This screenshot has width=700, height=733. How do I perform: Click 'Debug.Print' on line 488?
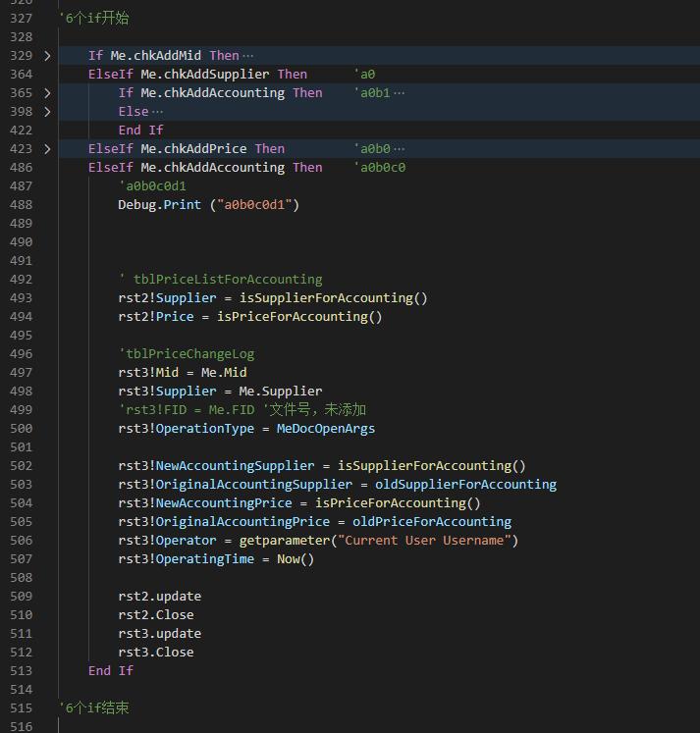159,205
